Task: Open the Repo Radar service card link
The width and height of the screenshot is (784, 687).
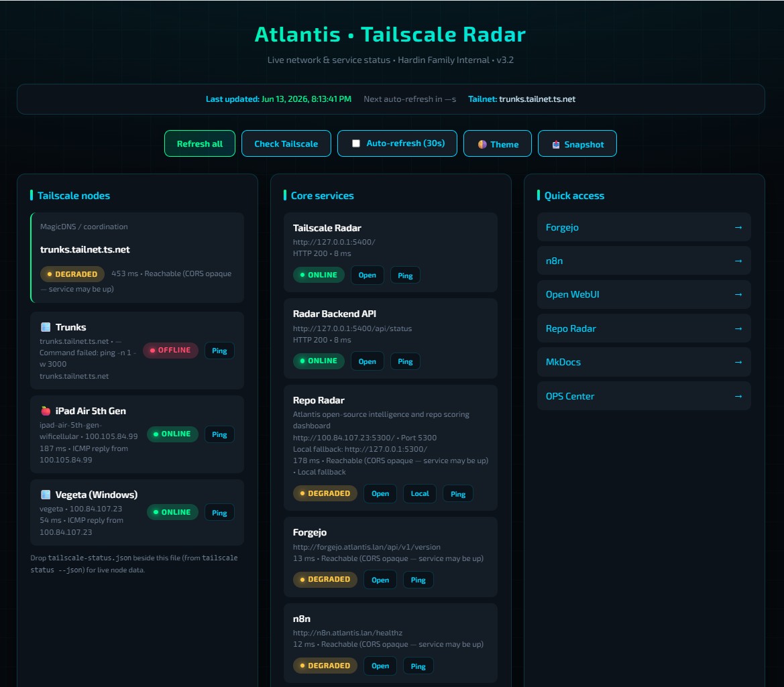Action: [380, 494]
